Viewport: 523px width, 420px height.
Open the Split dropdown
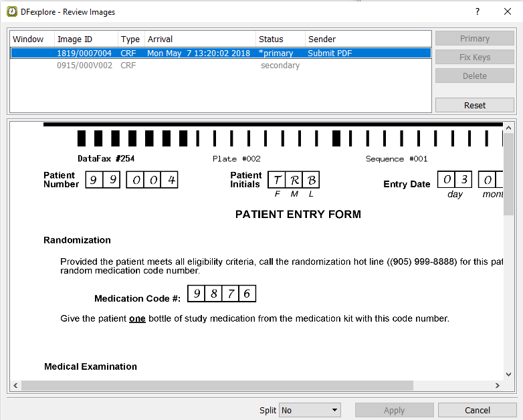(310, 410)
